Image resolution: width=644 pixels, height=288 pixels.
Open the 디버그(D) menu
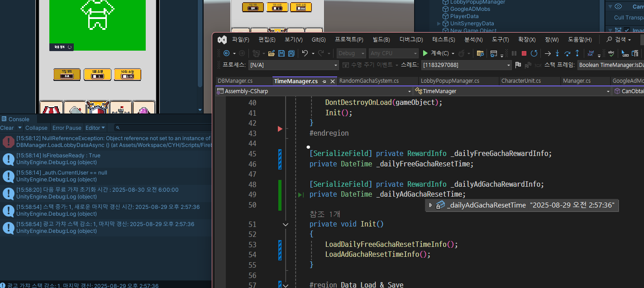pos(411,40)
